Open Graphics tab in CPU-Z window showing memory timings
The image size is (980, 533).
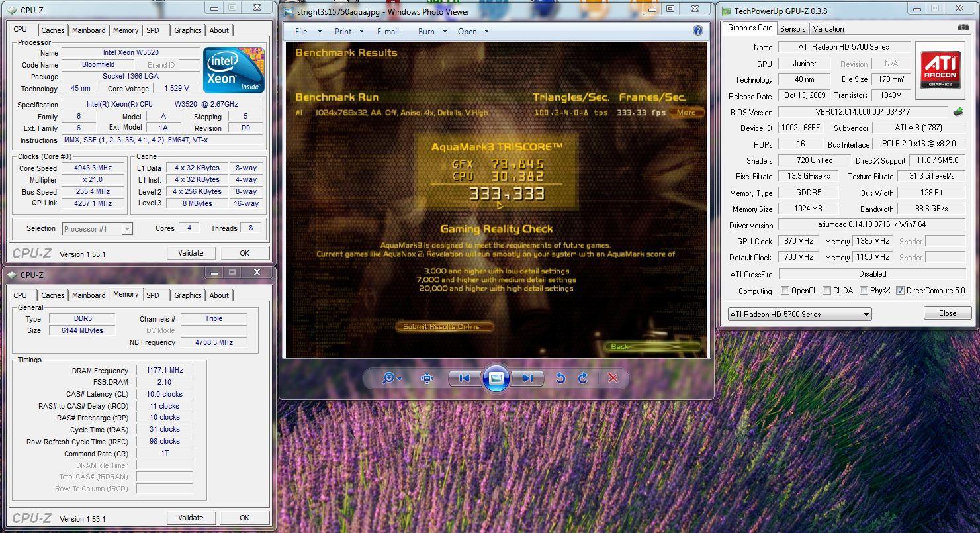pos(188,295)
